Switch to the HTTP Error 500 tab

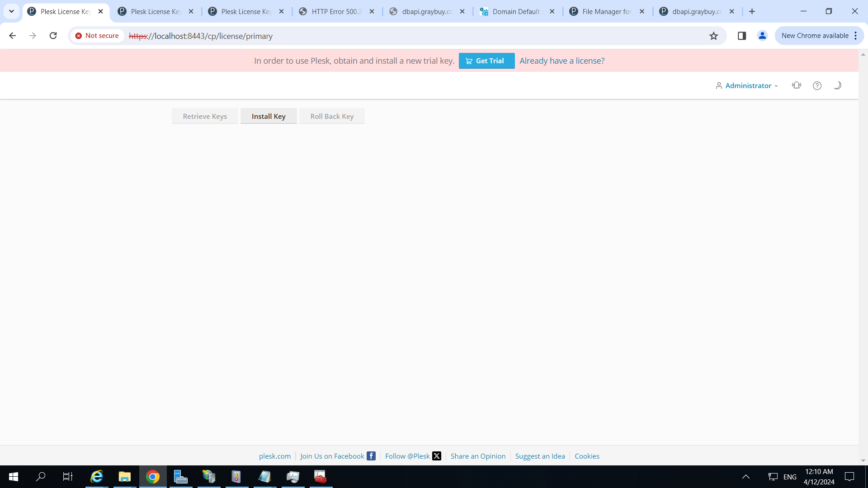336,12
